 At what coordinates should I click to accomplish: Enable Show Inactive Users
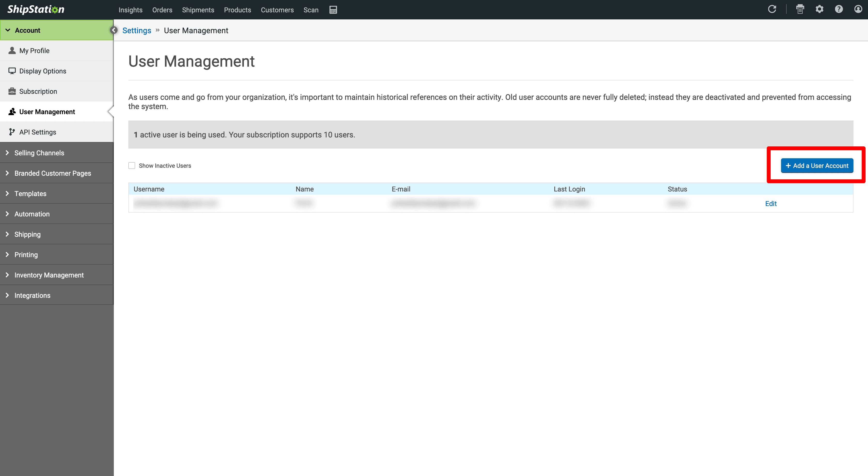tap(132, 166)
